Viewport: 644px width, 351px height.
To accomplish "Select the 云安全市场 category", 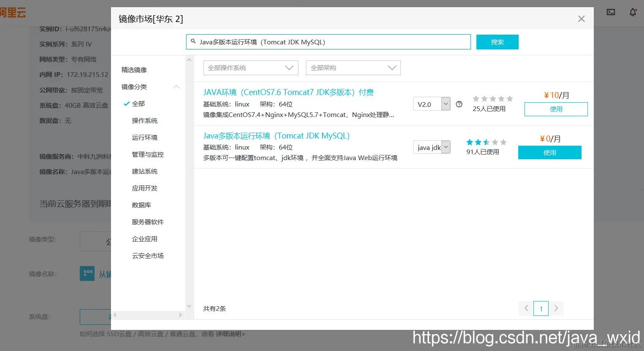I will click(x=148, y=256).
